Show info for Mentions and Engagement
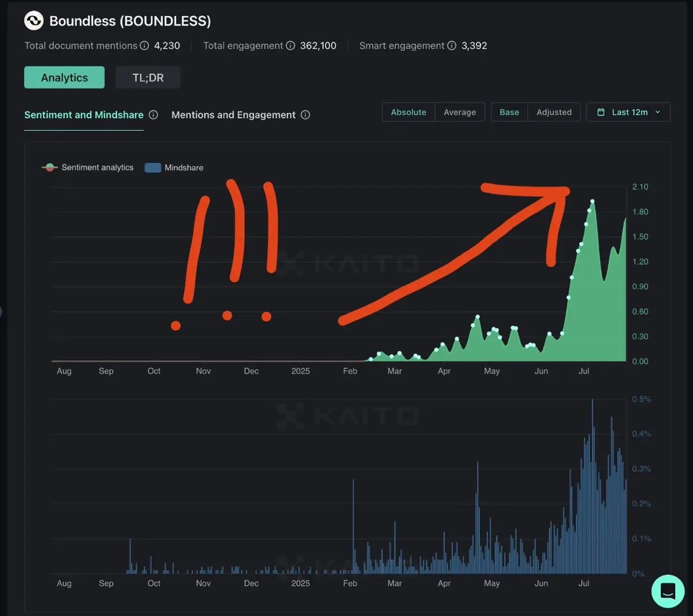 [305, 115]
